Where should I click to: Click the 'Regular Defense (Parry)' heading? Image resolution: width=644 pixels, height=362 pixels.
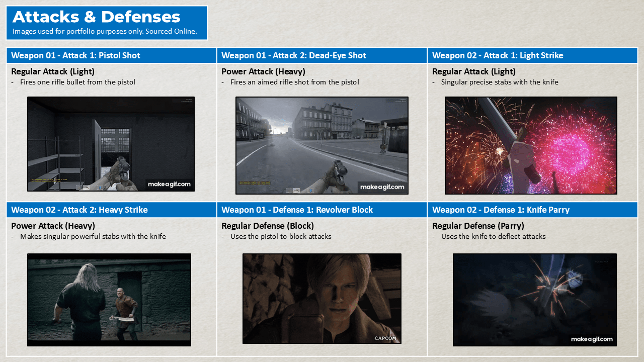[477, 226]
